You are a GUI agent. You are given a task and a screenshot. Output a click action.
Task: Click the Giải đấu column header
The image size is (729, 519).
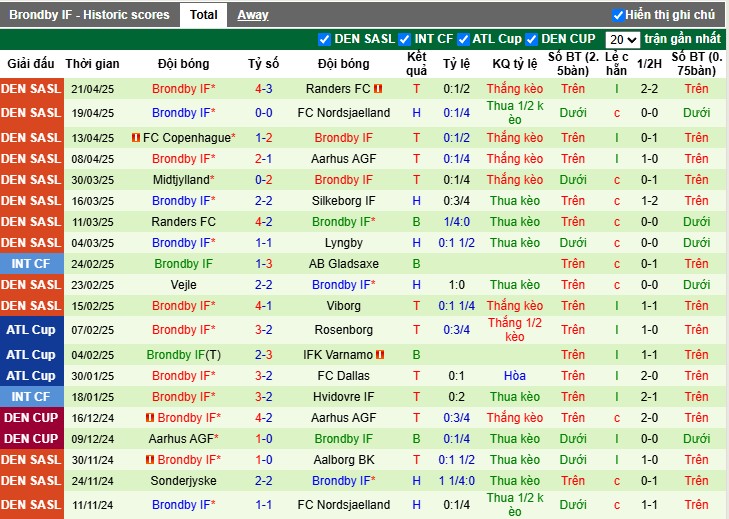coord(31,64)
